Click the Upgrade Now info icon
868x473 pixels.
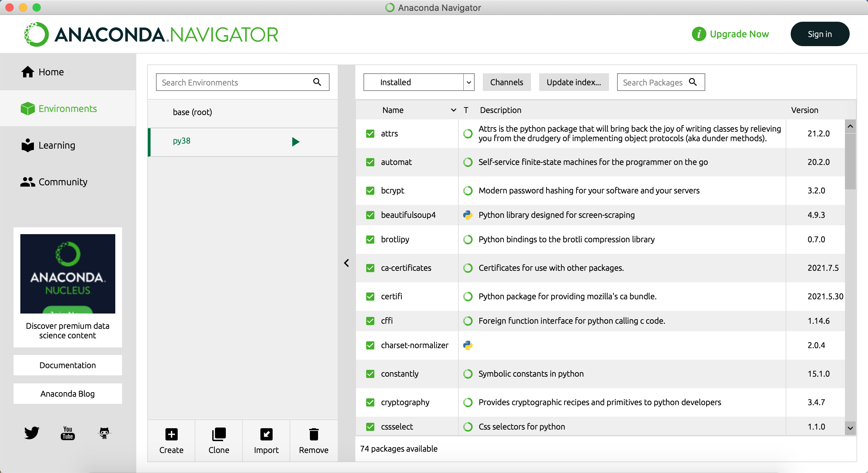pos(699,34)
